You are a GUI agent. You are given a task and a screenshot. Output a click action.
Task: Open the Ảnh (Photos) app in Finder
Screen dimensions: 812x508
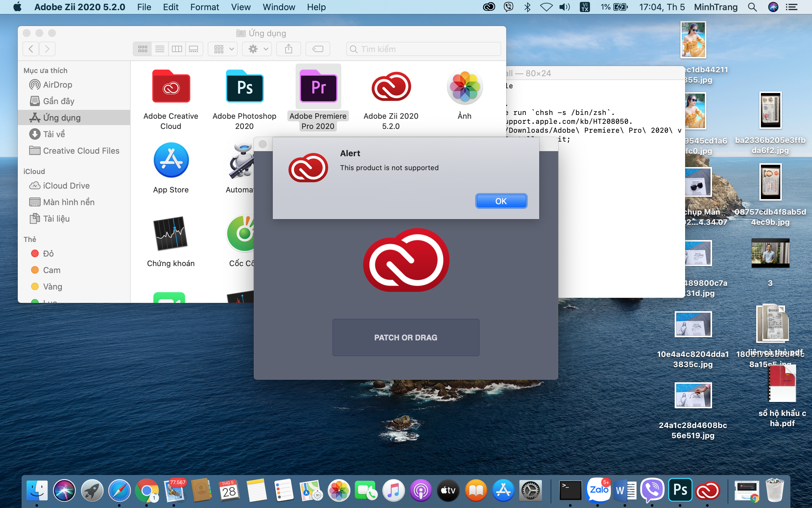(x=465, y=87)
